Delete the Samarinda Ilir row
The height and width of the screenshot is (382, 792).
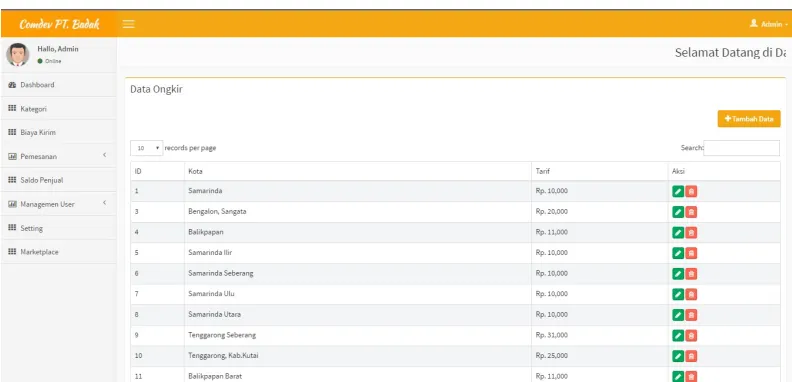[x=691, y=253]
